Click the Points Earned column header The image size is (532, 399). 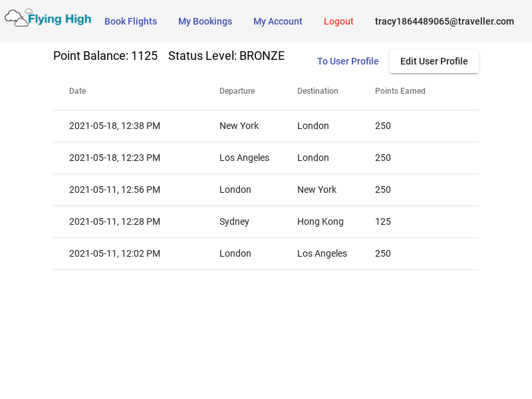coord(400,91)
